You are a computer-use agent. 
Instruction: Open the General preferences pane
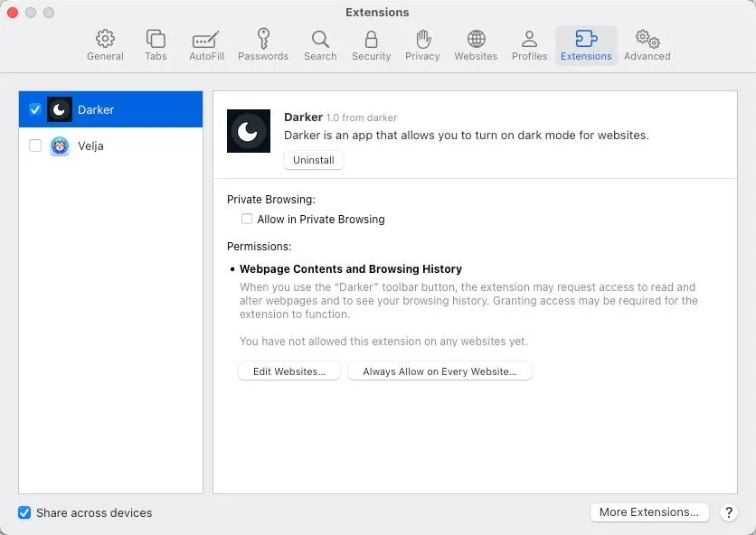pyautogui.click(x=105, y=43)
